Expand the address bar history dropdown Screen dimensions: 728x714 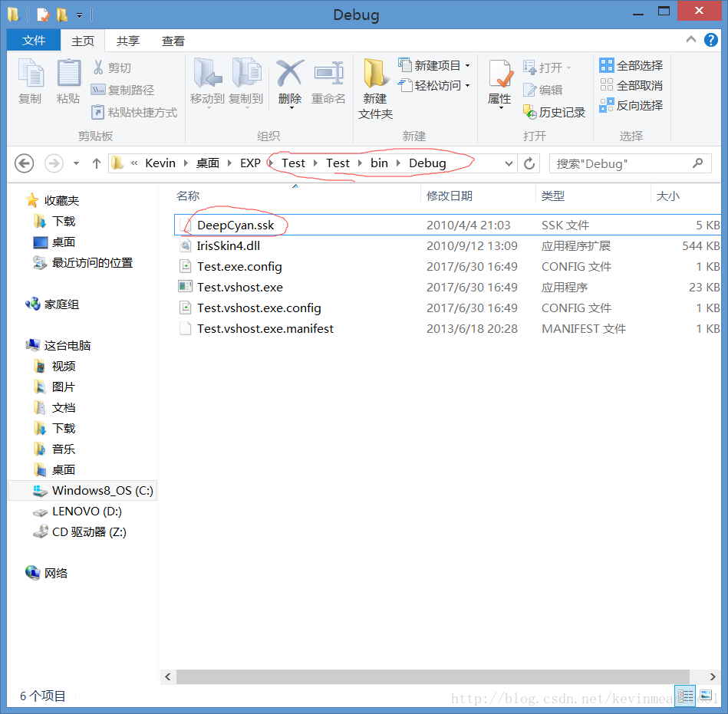point(509,163)
